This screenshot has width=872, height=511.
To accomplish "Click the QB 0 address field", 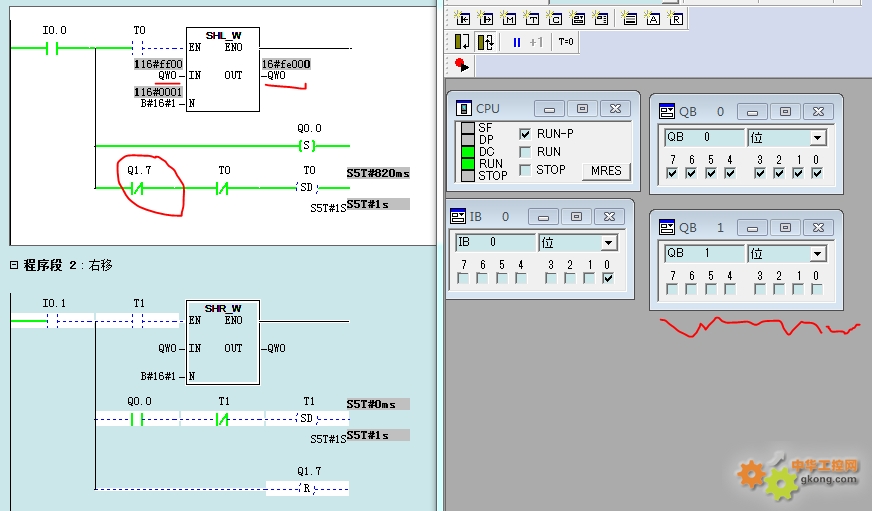I will [704, 137].
